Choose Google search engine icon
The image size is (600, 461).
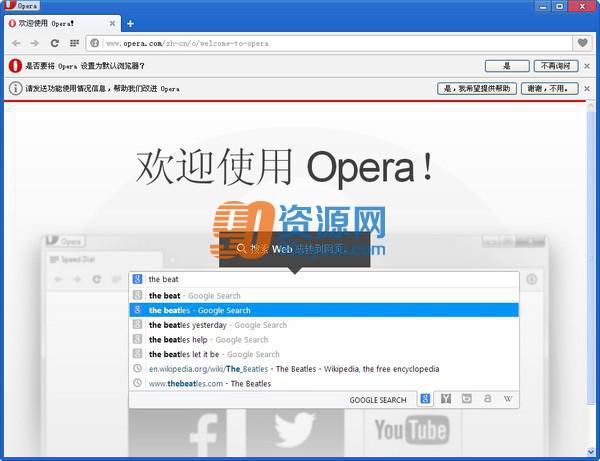425,399
